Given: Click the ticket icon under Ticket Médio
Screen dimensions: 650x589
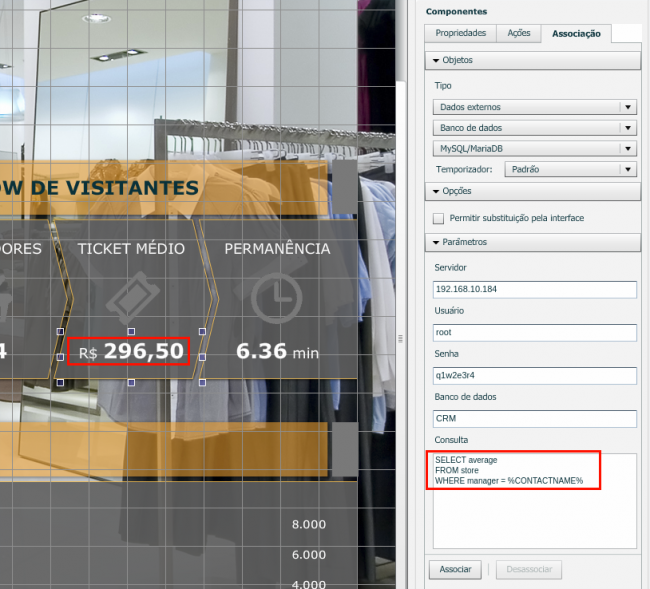Looking at the screenshot, I should pos(131,296).
